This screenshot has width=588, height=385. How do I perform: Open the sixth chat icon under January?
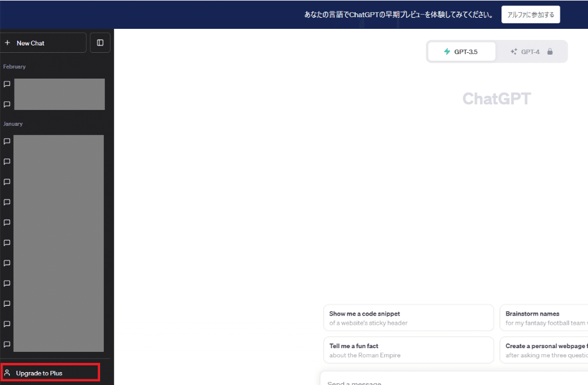click(x=7, y=243)
